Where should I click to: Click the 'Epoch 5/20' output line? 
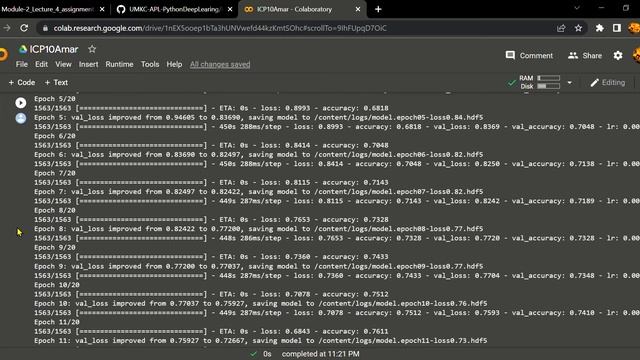coord(55,99)
